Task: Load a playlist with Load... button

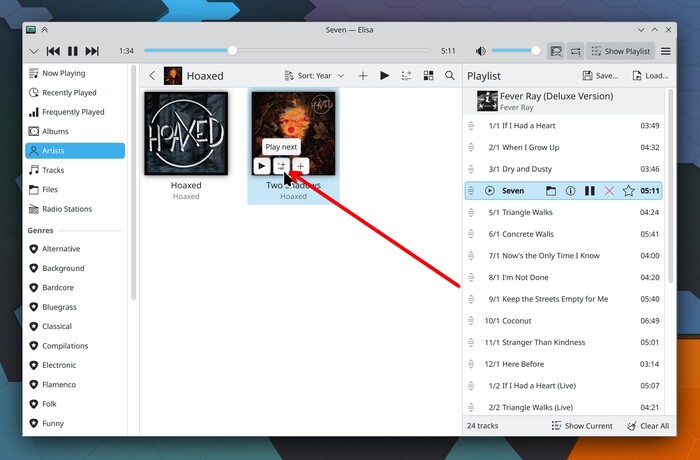Action: tap(650, 76)
